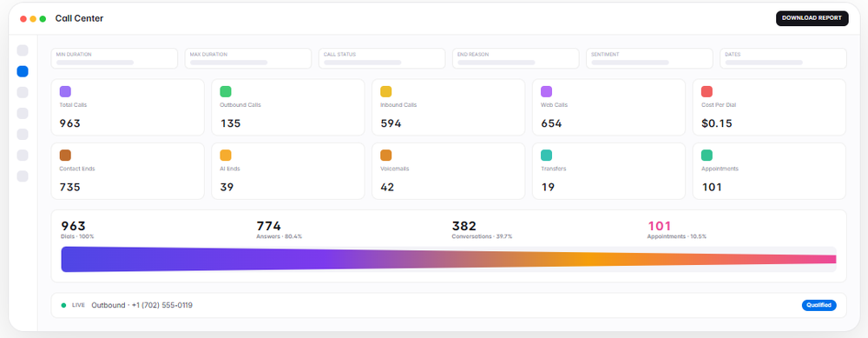The height and width of the screenshot is (338, 868).
Task: Click the Total Calls value 963
Action: (69, 123)
